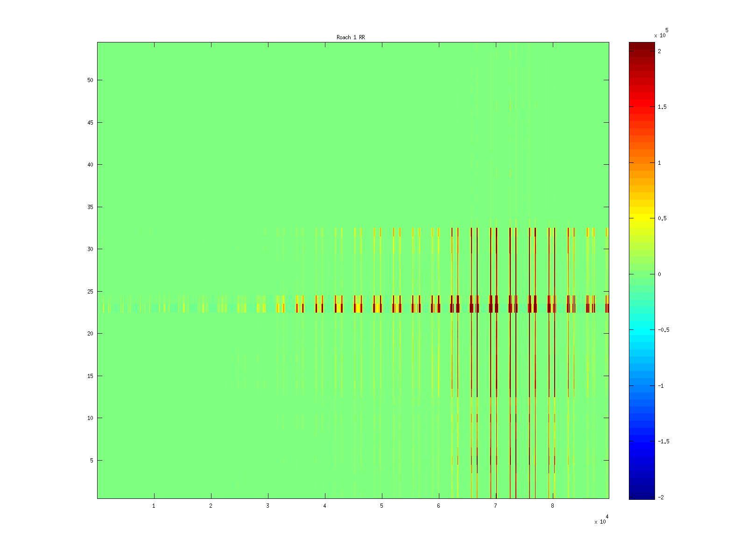Click the y-axis tick label 25
The image size is (747, 560).
pyautogui.click(x=90, y=292)
